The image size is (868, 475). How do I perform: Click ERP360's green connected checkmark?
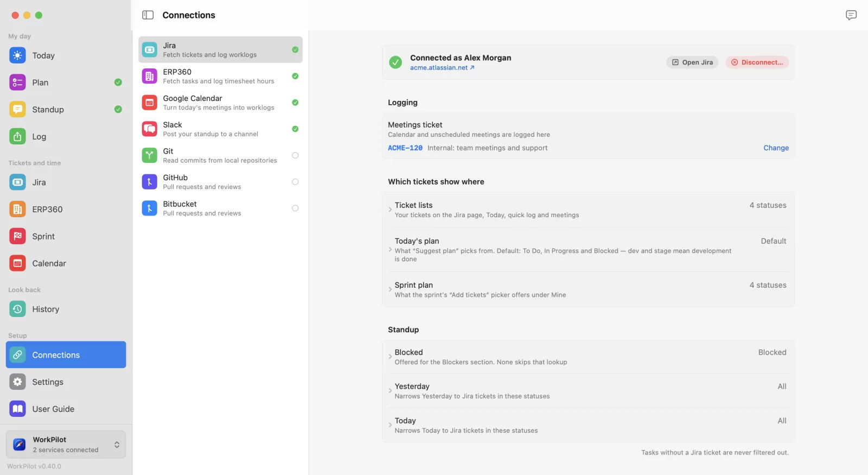pyautogui.click(x=295, y=76)
